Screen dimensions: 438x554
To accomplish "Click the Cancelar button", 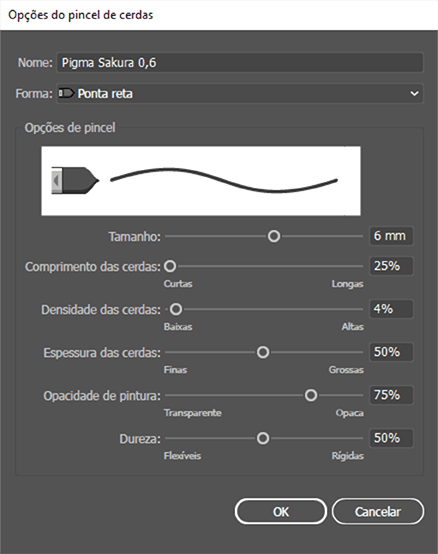I will 378,512.
